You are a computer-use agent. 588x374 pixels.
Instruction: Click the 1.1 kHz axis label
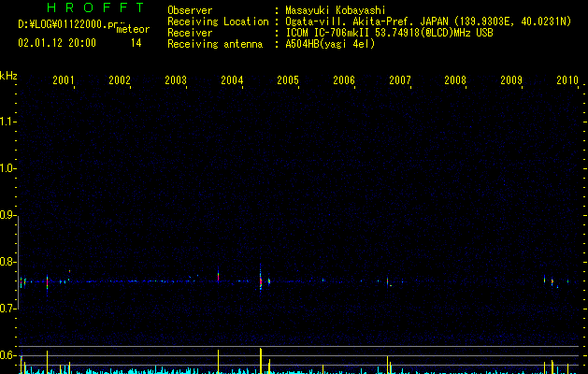tap(7, 122)
